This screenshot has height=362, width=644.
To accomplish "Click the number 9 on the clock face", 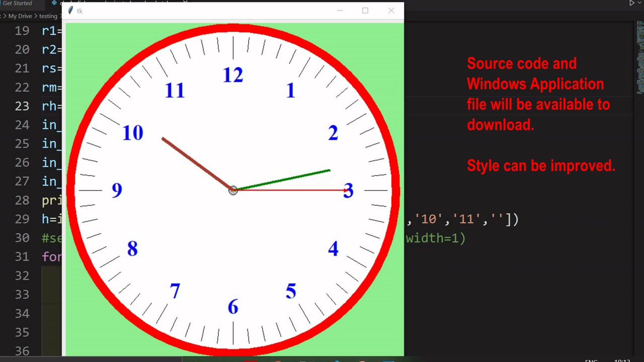I will [117, 191].
